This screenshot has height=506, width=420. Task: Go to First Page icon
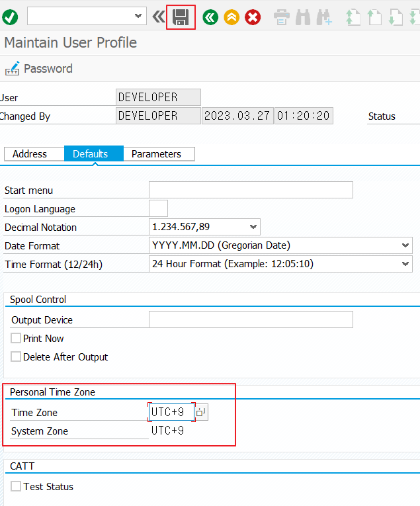coord(353,17)
